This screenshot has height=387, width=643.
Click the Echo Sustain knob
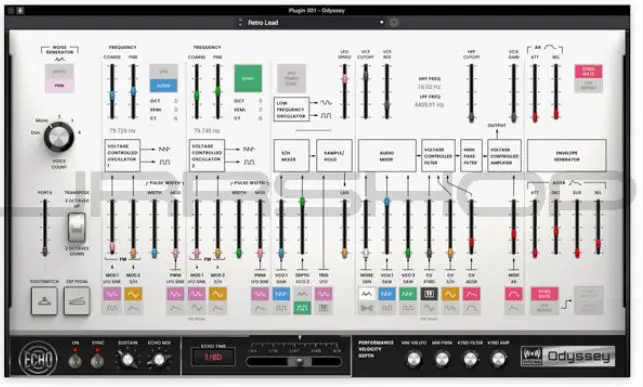pyautogui.click(x=128, y=360)
